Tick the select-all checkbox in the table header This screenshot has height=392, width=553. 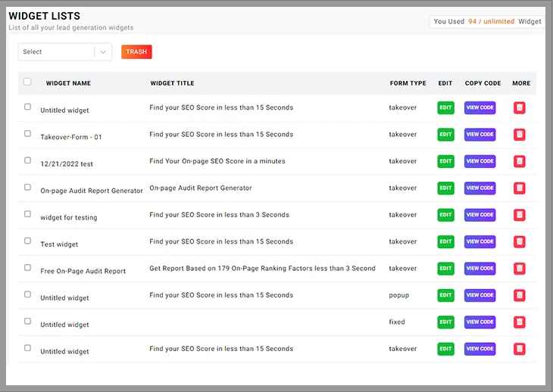pos(27,82)
